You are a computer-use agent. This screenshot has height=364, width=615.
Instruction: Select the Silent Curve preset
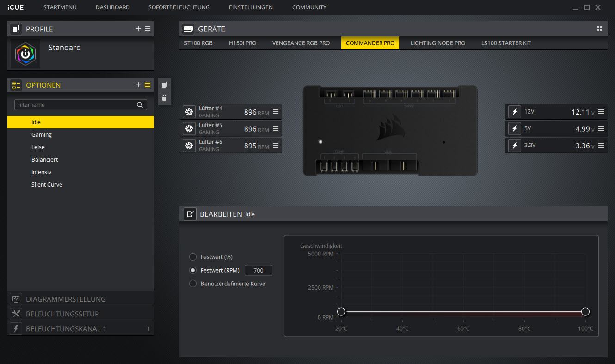pos(80,184)
